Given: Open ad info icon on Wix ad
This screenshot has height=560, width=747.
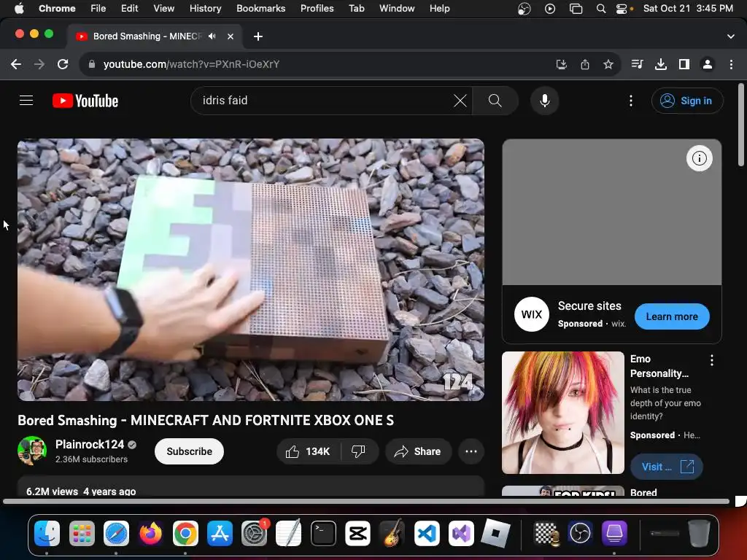Looking at the screenshot, I should tap(699, 158).
